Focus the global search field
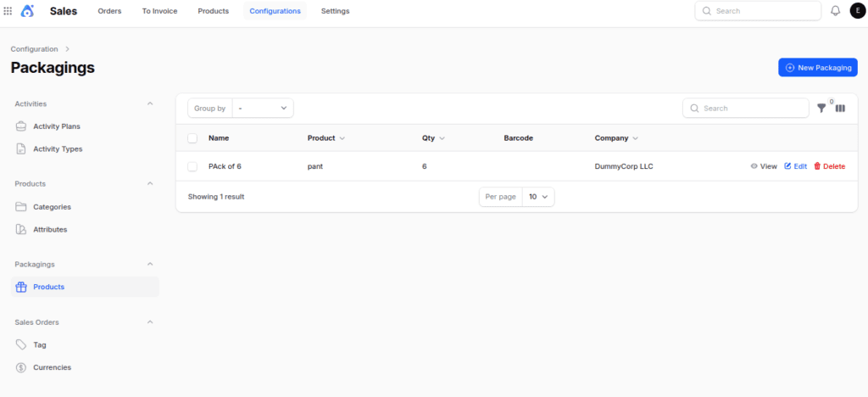Viewport: 868px width, 397px height. [x=758, y=10]
